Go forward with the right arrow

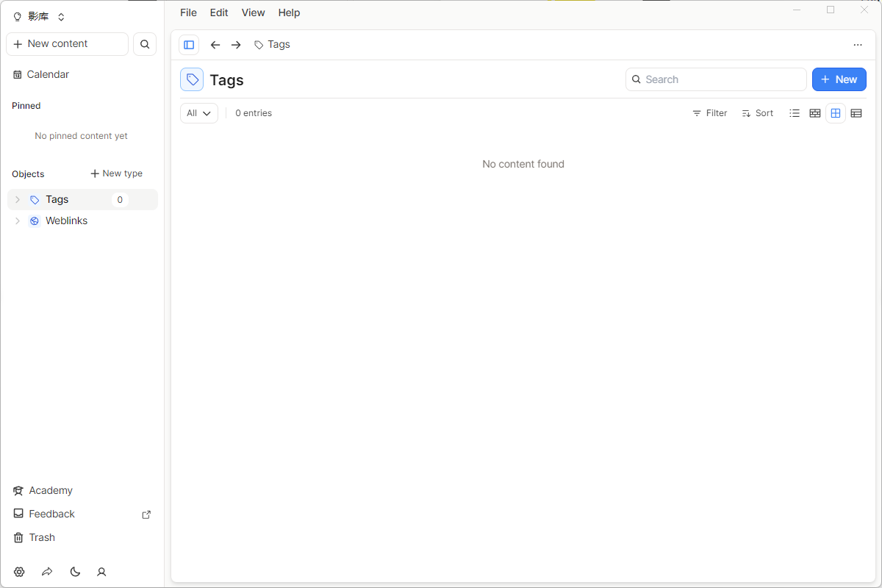click(236, 45)
